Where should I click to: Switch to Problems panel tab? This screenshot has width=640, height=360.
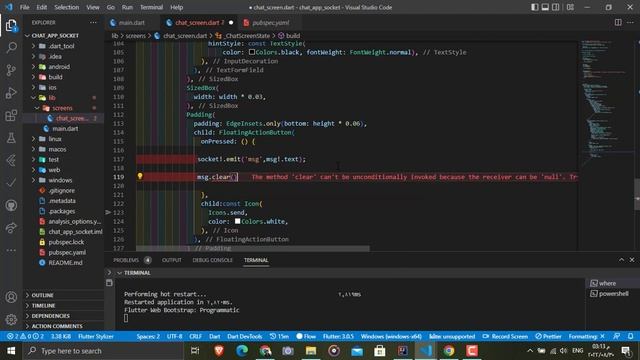coord(131,260)
